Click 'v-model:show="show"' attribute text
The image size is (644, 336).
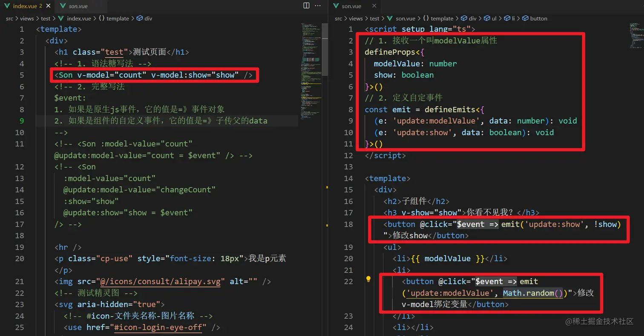tap(195, 75)
